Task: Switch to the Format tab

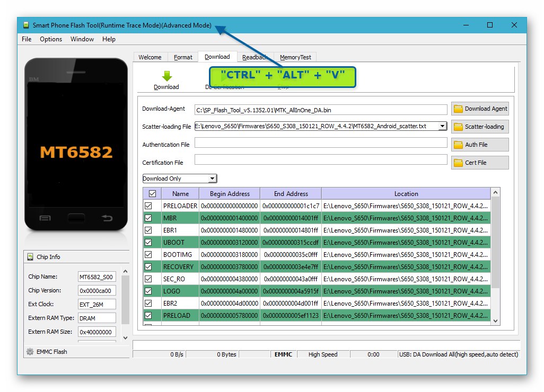Action: pos(183,57)
